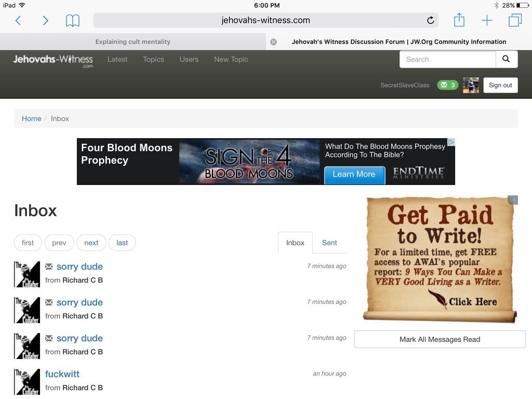The height and width of the screenshot is (399, 532).
Task: Click the Four Blood Moons Prophecy headline
Action: (x=127, y=154)
